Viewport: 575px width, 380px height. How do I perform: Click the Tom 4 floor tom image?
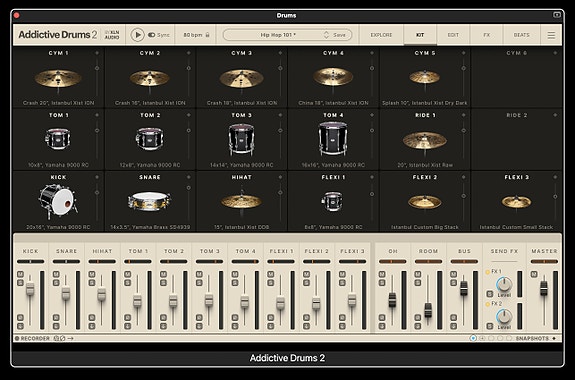pos(333,138)
